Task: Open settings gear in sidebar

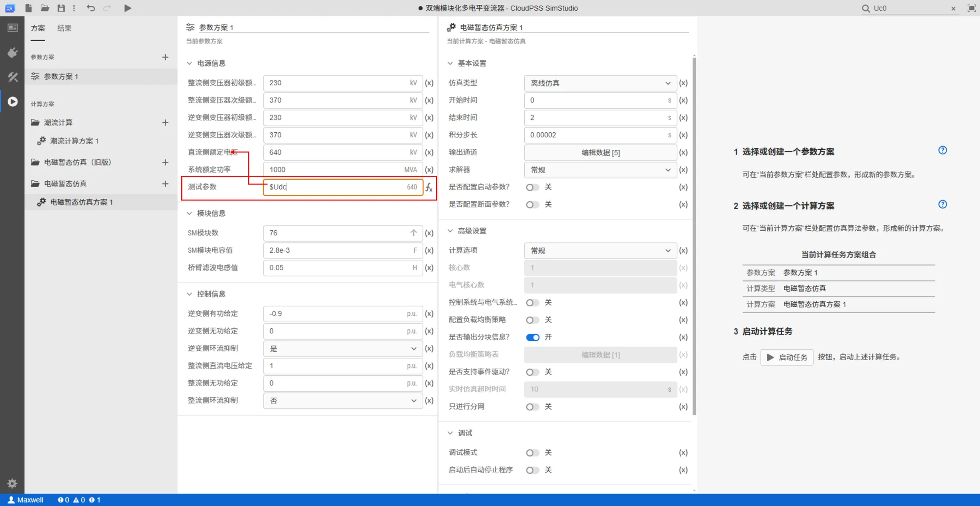Action: [x=12, y=484]
